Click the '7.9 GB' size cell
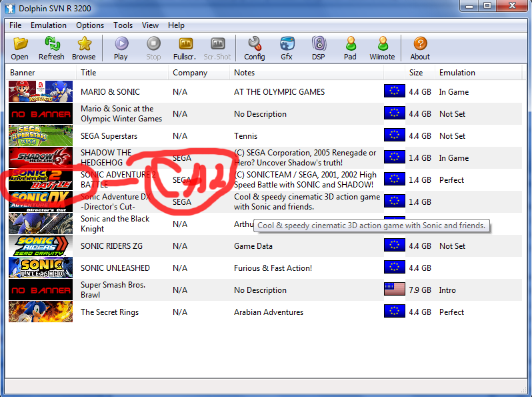 point(420,290)
